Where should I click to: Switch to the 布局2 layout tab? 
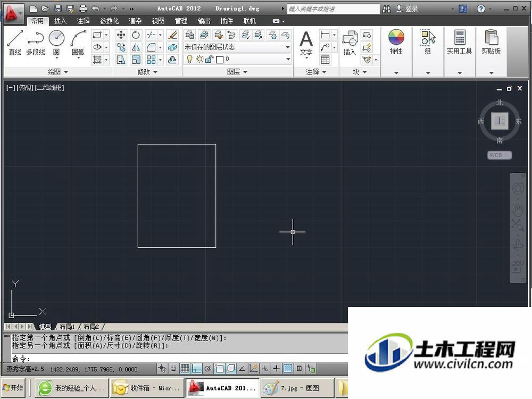[92, 327]
